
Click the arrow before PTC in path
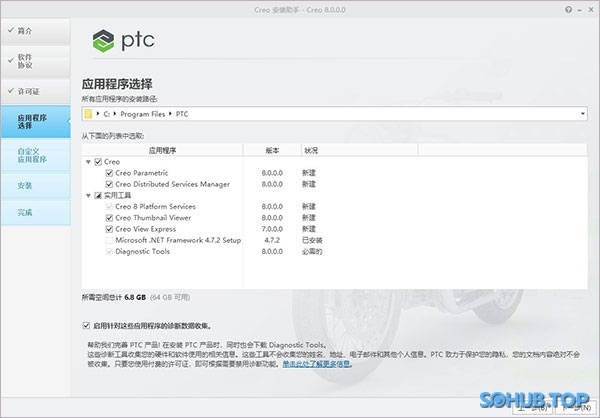tap(170, 114)
